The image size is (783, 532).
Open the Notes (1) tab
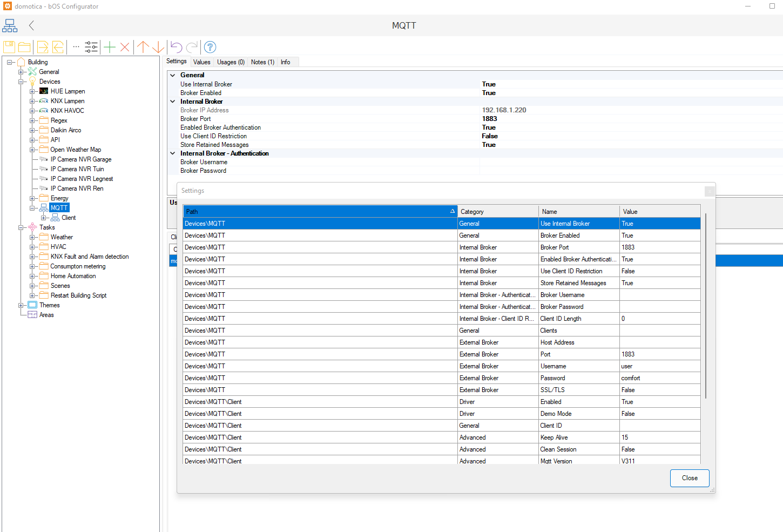tap(262, 62)
